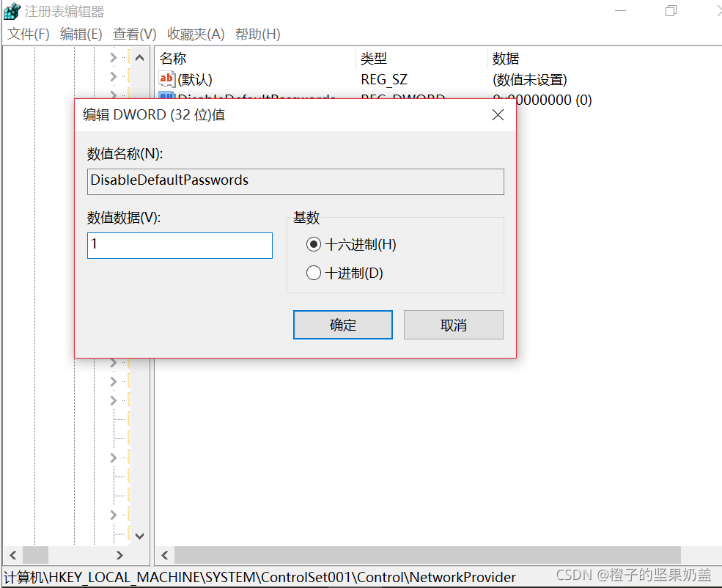The image size is (722, 588).
Task: Click 确定 to confirm the value
Action: [342, 325]
